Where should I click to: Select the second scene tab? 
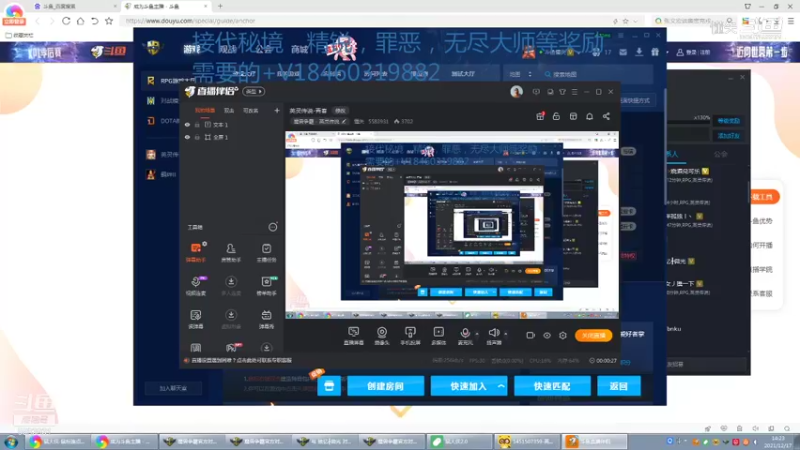[229, 110]
